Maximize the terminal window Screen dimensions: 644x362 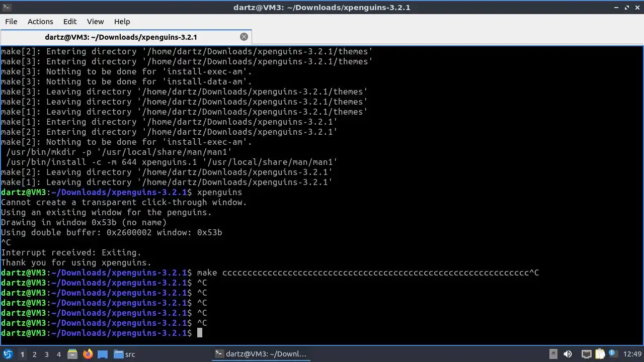pos(627,7)
